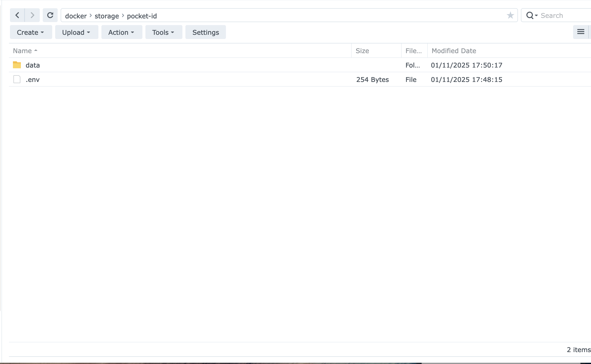Click the pocket-id breadcrumb segment
591x364 pixels.
click(x=142, y=16)
